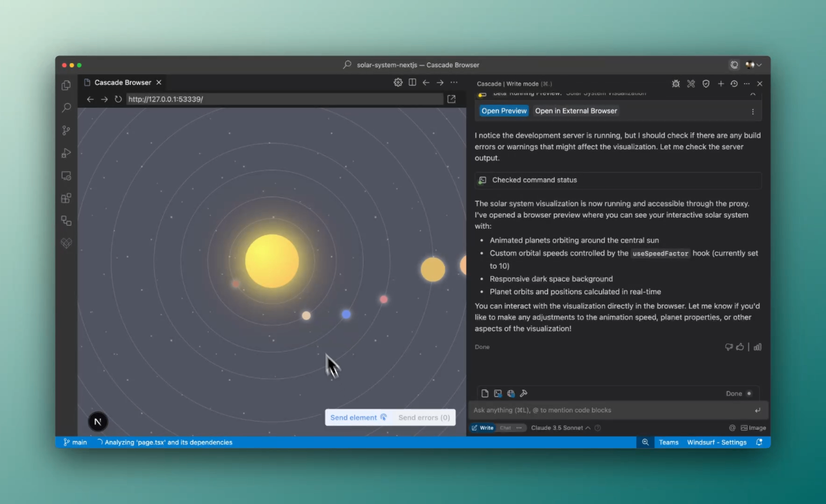This screenshot has height=504, width=826.
Task: Close the Cascade panel
Action: tap(760, 84)
